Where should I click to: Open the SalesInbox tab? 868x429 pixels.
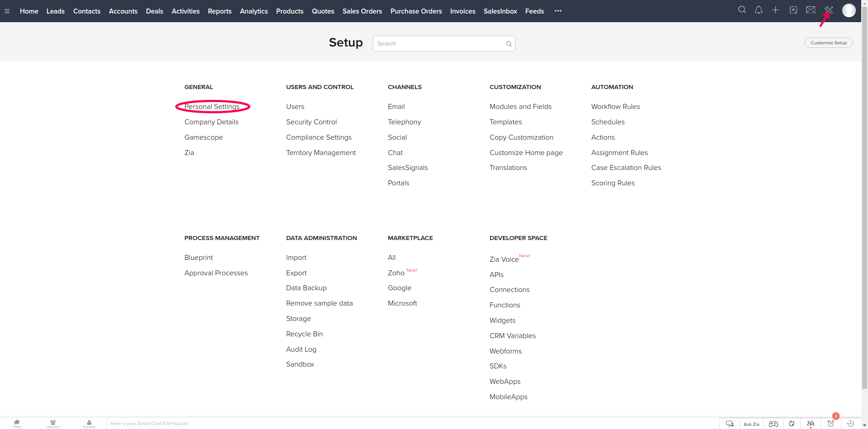500,11
